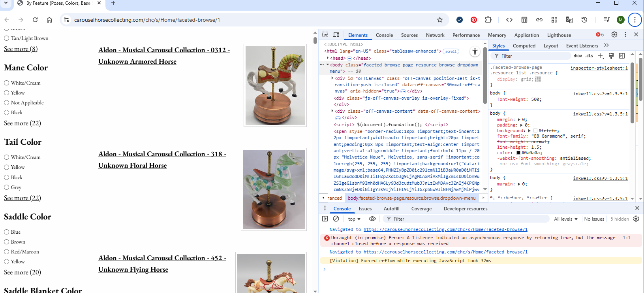The width and height of the screenshot is (644, 293).
Task: Open the drawer three-dot menu beside Console
Action: 325,208
